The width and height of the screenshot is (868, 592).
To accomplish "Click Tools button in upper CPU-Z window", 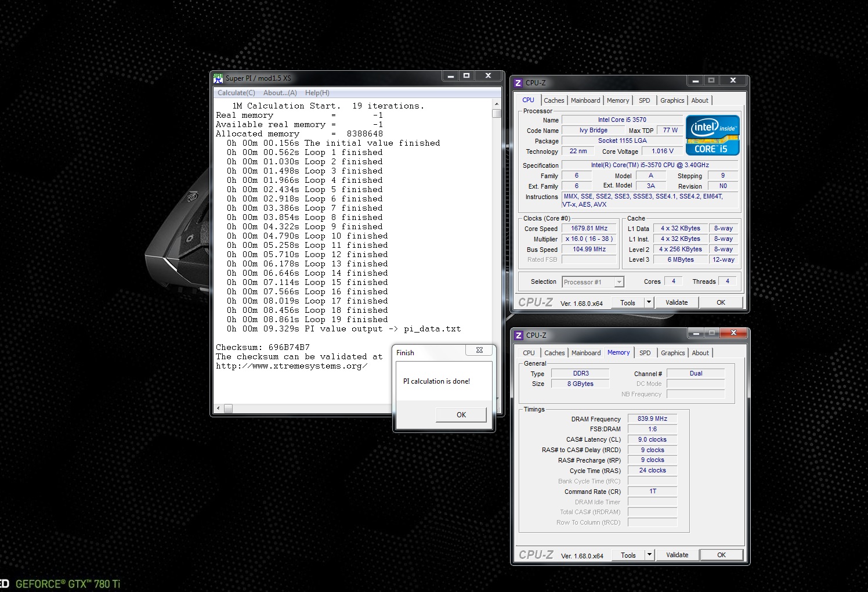I will (x=628, y=302).
